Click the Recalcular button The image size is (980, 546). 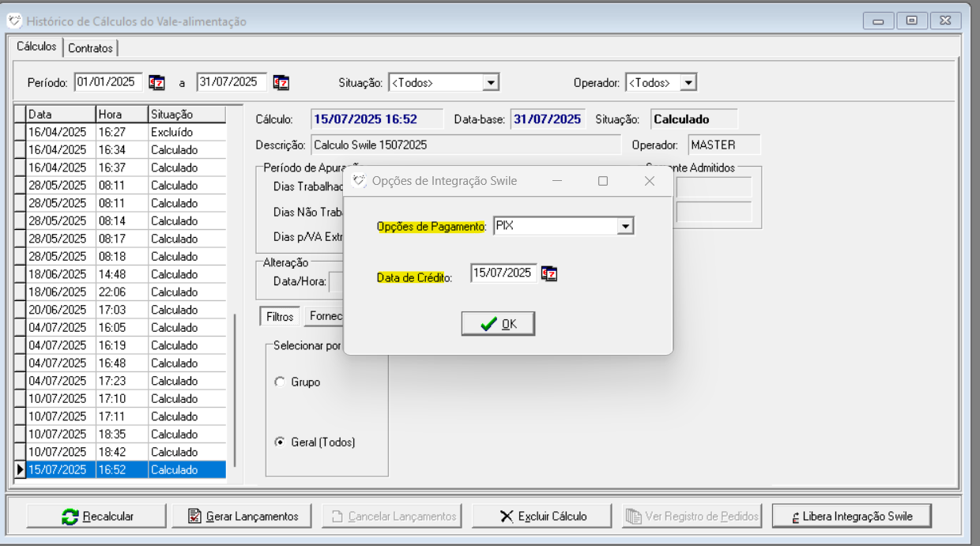tap(98, 516)
